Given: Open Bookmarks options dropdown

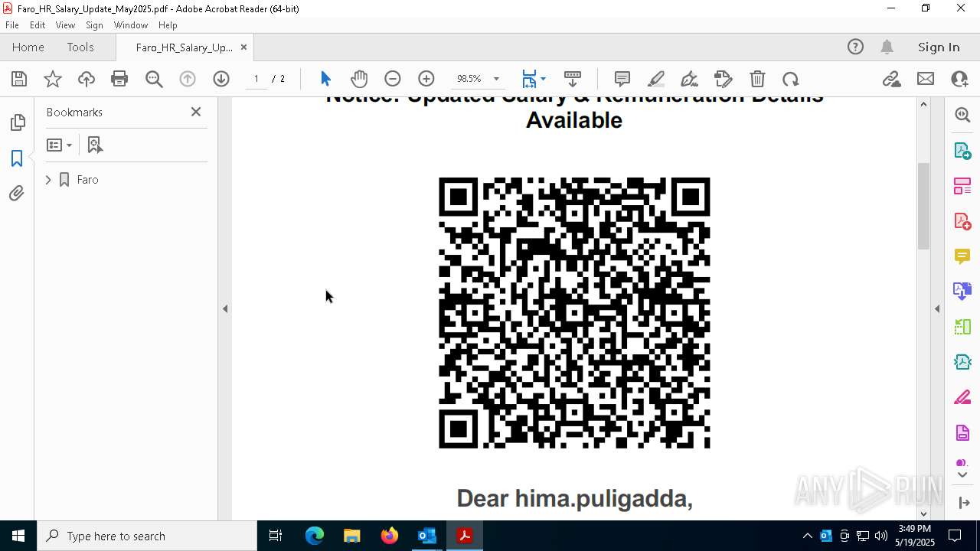Looking at the screenshot, I should coord(59,145).
